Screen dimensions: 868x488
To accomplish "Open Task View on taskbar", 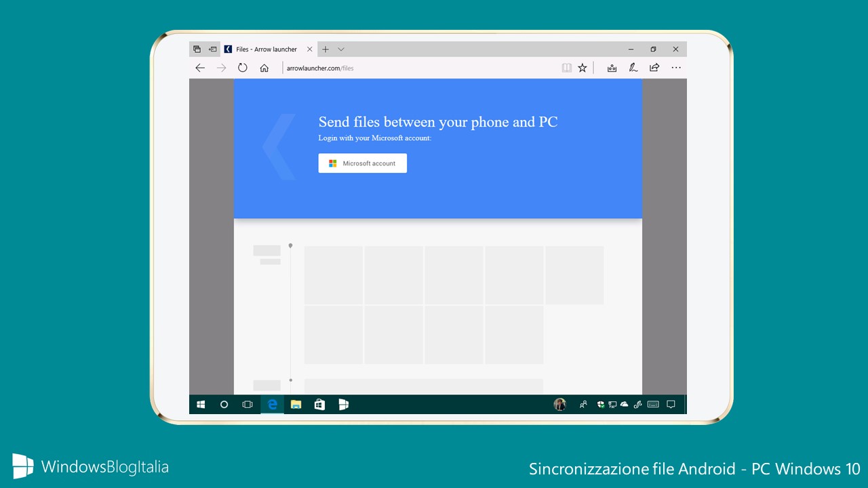I will click(x=248, y=405).
